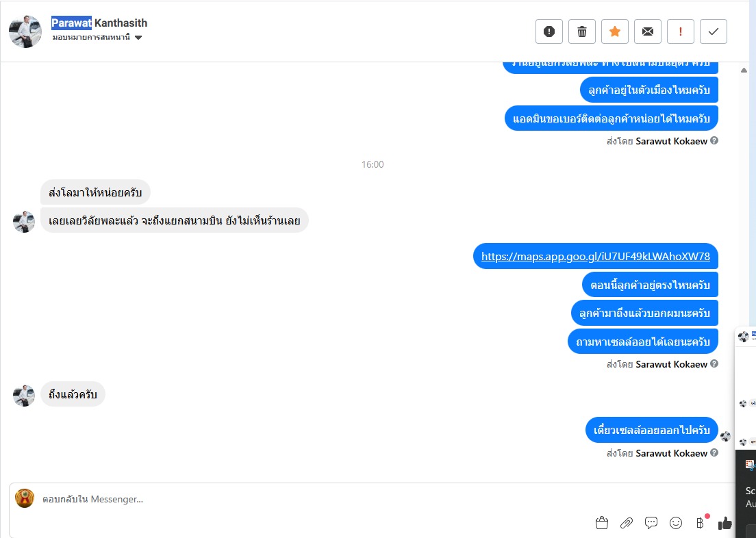Click help icon beside last Sarawut Kokaew

tap(714, 452)
